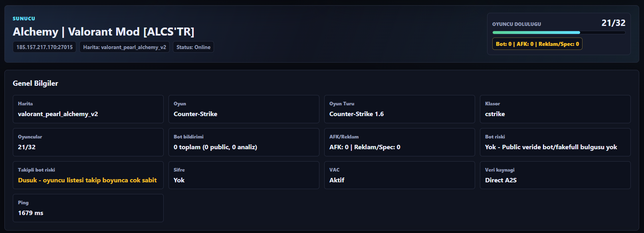Select the cstrike folder value
The width and height of the screenshot is (644, 233).
tap(495, 114)
